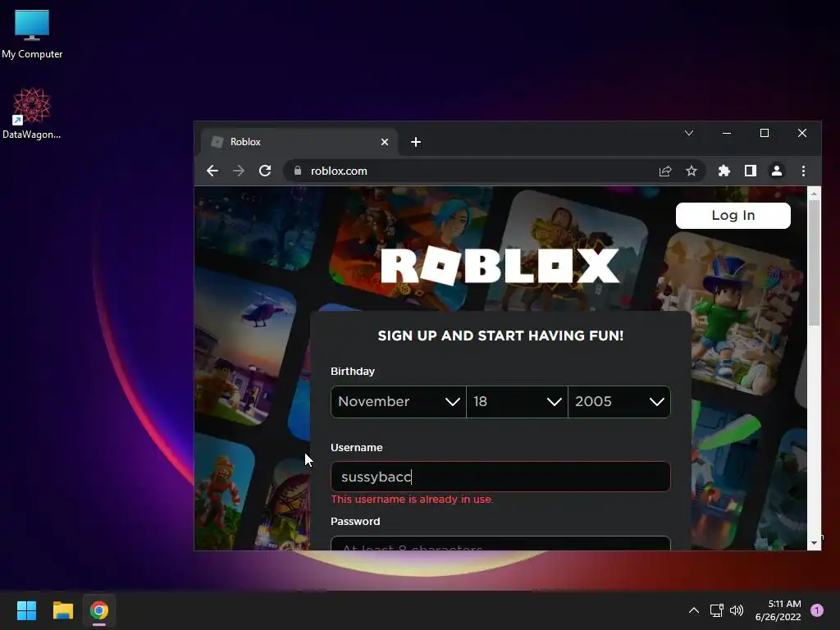The width and height of the screenshot is (840, 630).
Task: Click the scrollbar down arrow
Action: (x=815, y=543)
